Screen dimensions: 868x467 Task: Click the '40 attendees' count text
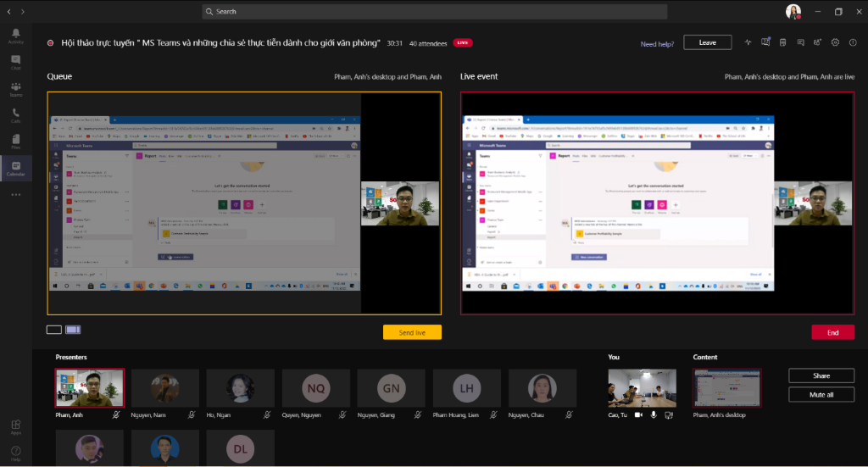point(428,44)
